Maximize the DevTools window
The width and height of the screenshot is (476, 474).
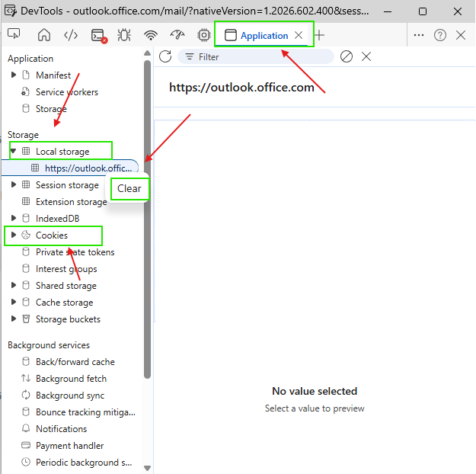pyautogui.click(x=423, y=11)
